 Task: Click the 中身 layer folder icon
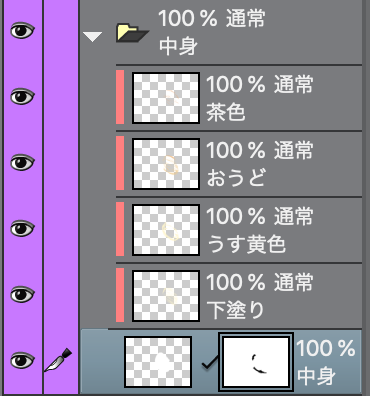coord(132,33)
